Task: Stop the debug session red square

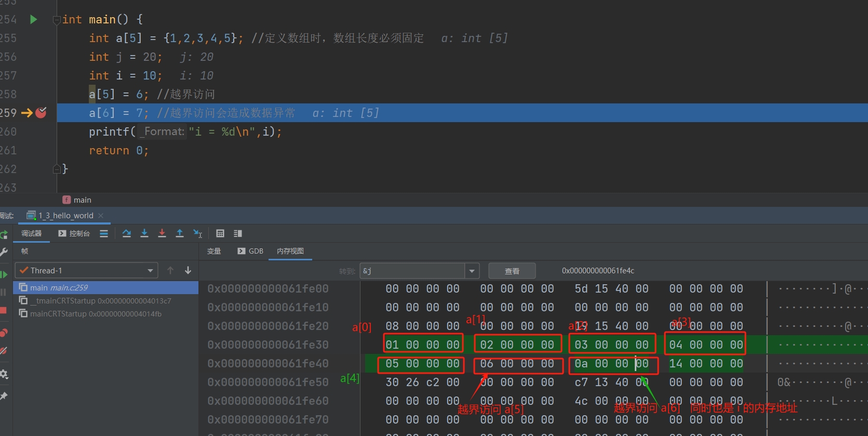Action: (3, 310)
